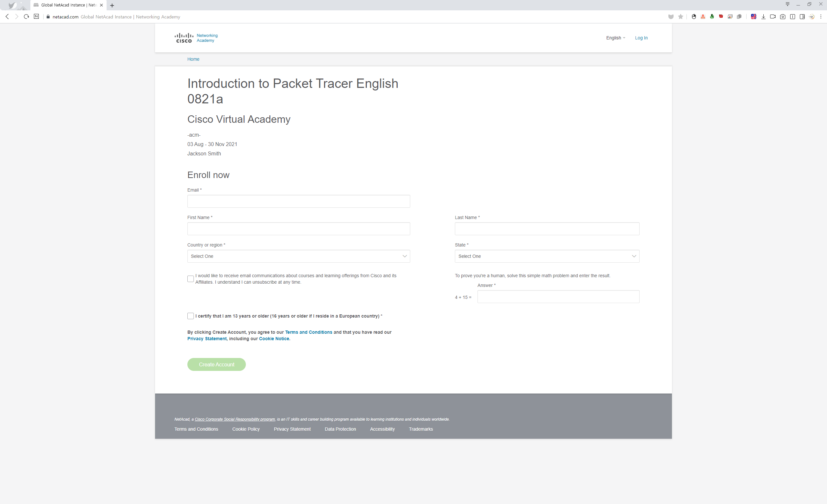Open the Country or region dropdown
827x504 pixels.
[298, 257]
